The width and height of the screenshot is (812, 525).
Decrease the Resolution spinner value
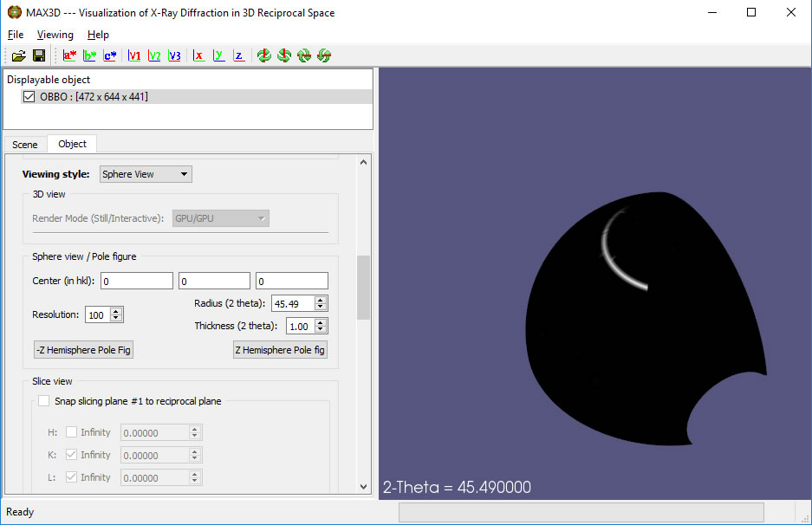click(117, 319)
